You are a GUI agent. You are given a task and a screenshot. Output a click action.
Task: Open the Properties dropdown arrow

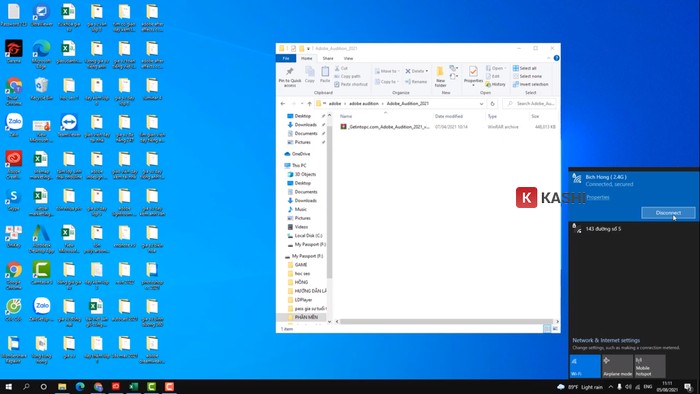(473, 85)
